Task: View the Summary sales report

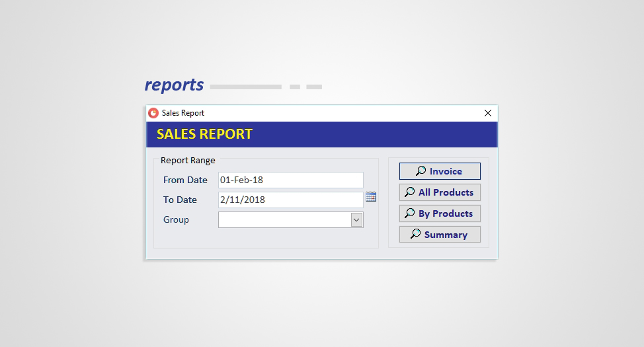Action: coord(440,235)
